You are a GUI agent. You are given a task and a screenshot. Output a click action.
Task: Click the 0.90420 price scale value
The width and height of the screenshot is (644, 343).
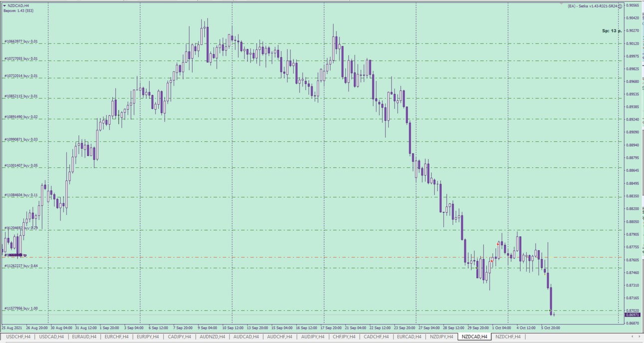[x=633, y=18]
